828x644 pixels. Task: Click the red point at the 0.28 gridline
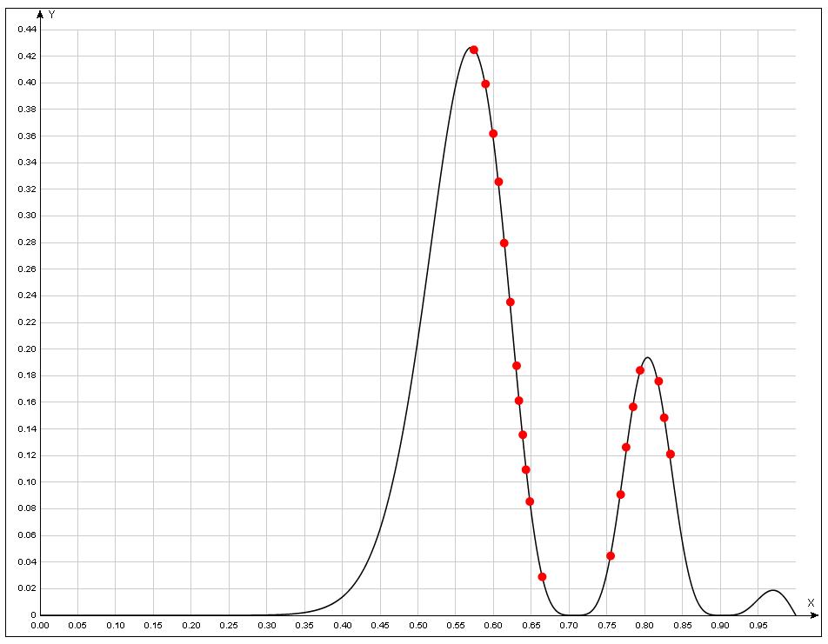tap(504, 243)
